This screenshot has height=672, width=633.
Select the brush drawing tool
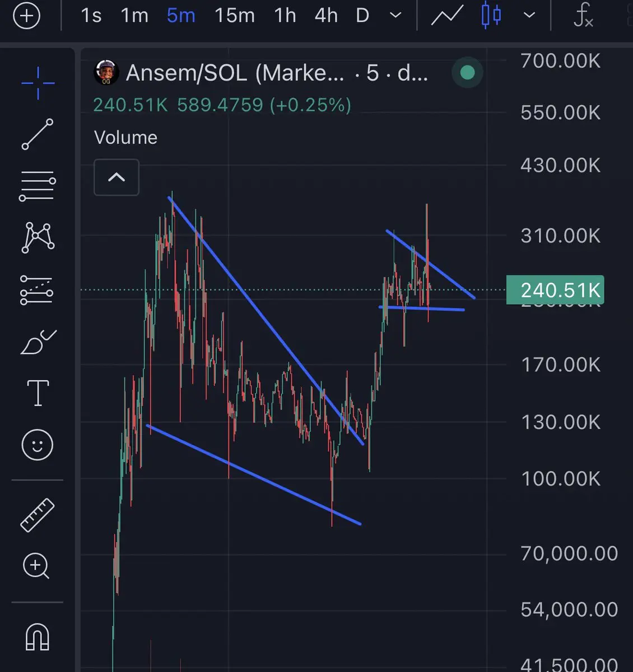pyautogui.click(x=38, y=342)
